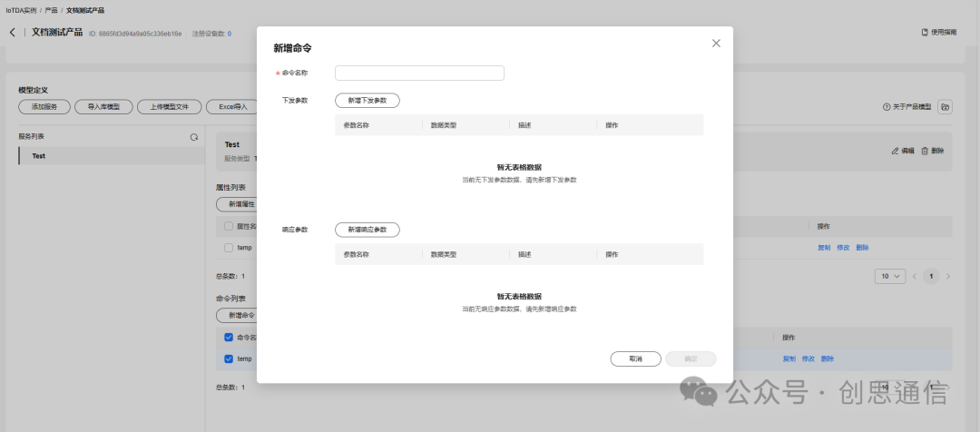
Task: Click the 编辑 pencil icon for Test service
Action: [895, 151]
